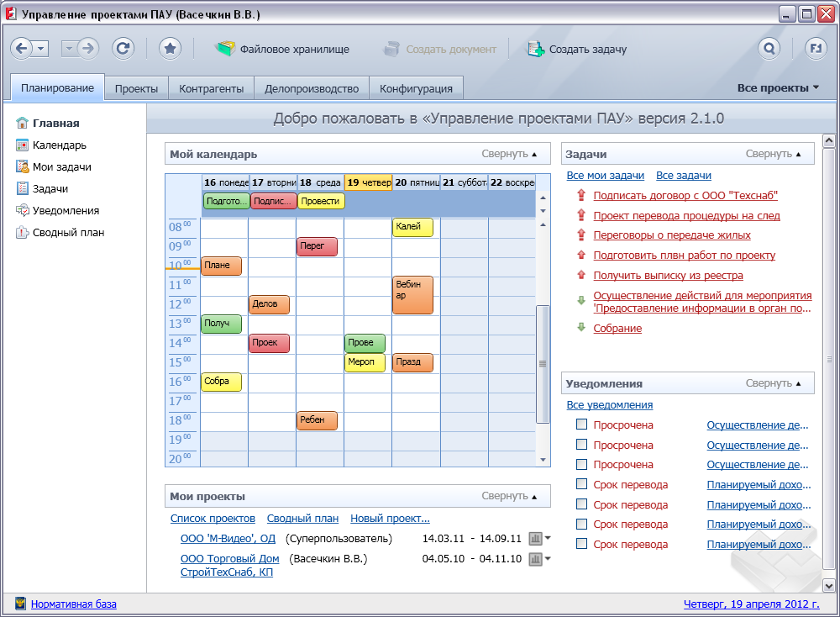Screen dimensions: 840x617
Task: Open the orange Вебинар event on Friday
Action: point(412,295)
